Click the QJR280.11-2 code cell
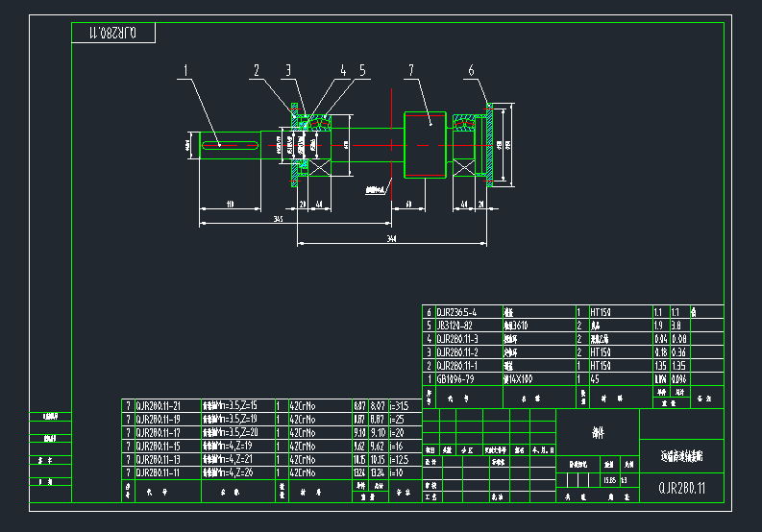762x532 pixels. tap(470, 351)
